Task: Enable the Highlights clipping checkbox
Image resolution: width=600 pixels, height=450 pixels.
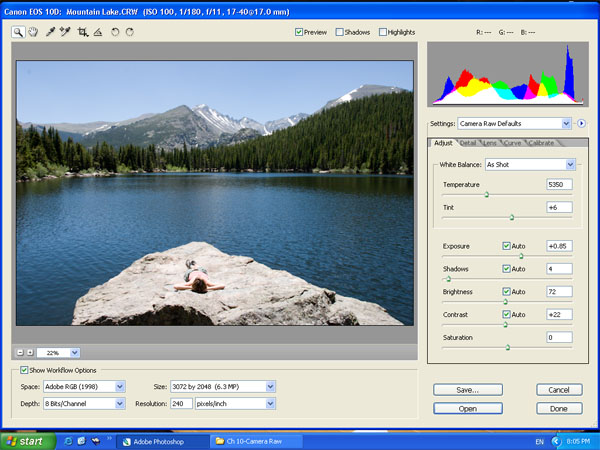Action: click(383, 32)
